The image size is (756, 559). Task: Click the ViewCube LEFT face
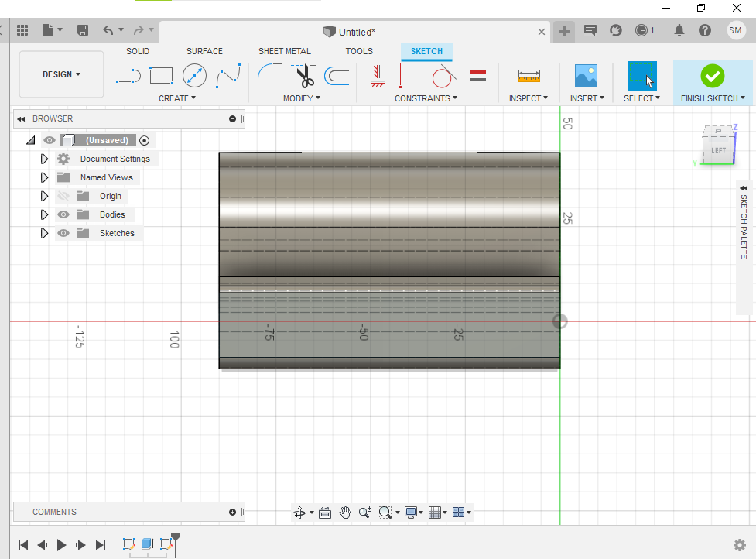click(x=718, y=150)
